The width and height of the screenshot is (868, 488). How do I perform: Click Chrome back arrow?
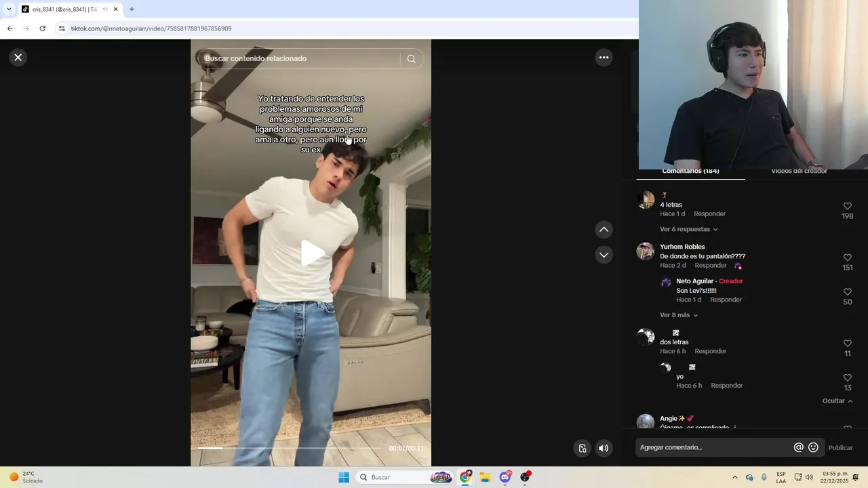(x=9, y=28)
